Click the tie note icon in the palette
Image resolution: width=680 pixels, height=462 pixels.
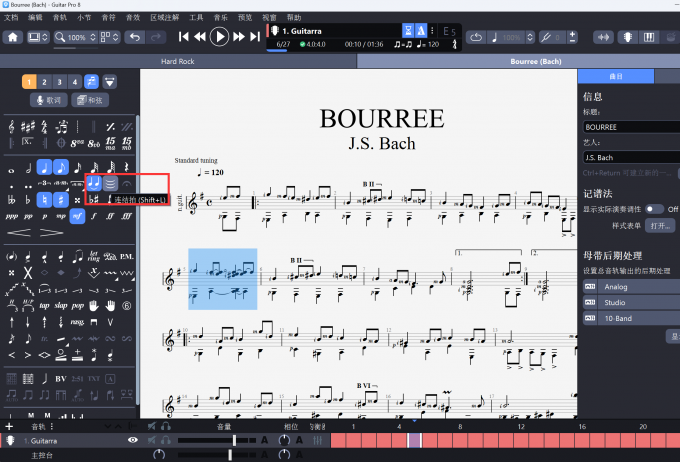(x=94, y=183)
